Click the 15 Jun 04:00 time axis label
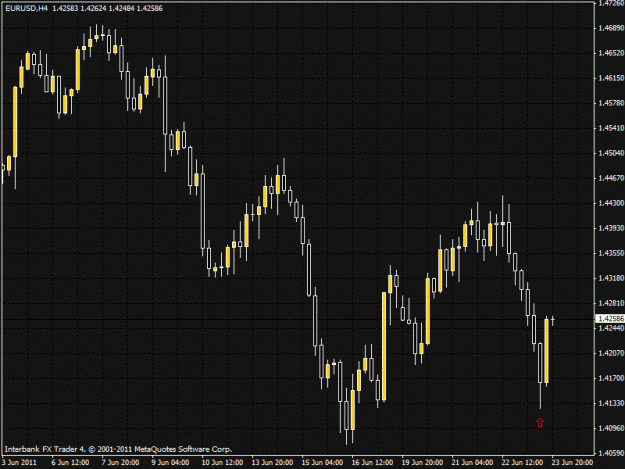Screen dimensions: 625x469 322,463
